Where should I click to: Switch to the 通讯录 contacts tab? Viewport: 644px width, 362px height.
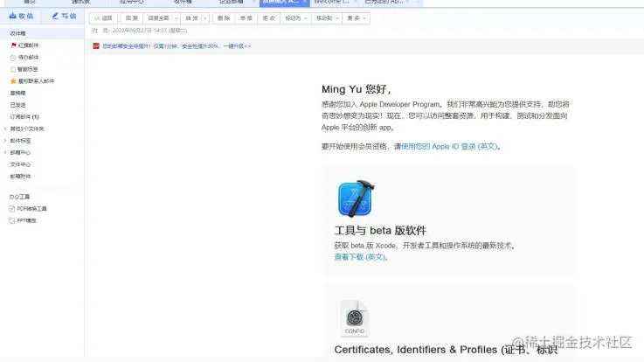click(x=80, y=2)
